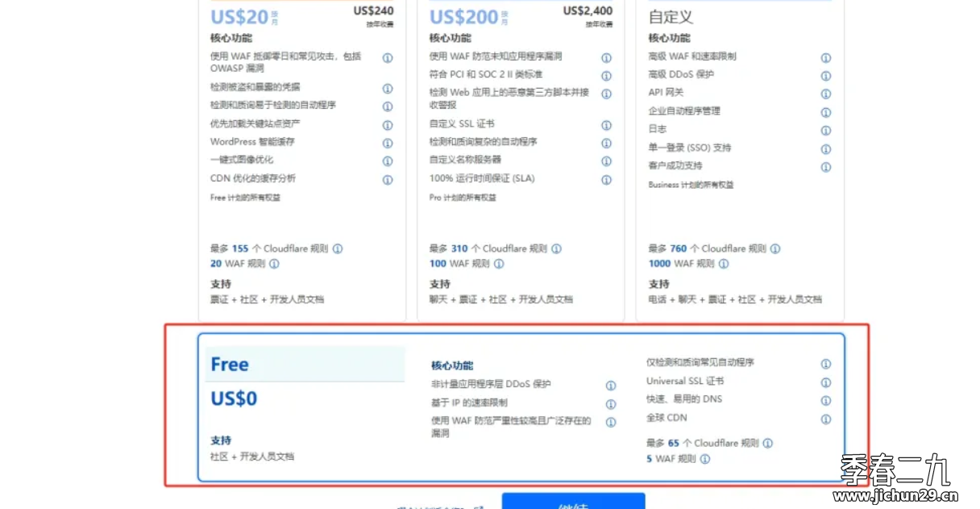Open info icon after 最多 155 个 Cloudflare 规则
980x509 pixels.
pos(338,249)
